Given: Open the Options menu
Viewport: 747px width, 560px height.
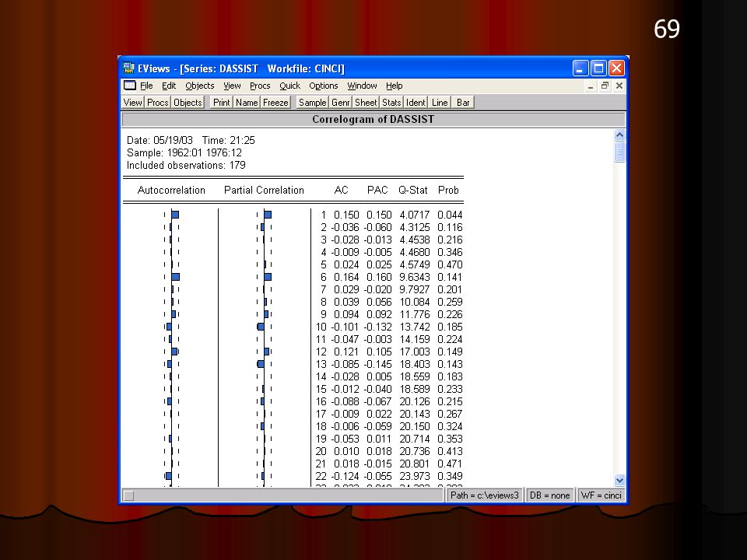Looking at the screenshot, I should click(x=324, y=86).
